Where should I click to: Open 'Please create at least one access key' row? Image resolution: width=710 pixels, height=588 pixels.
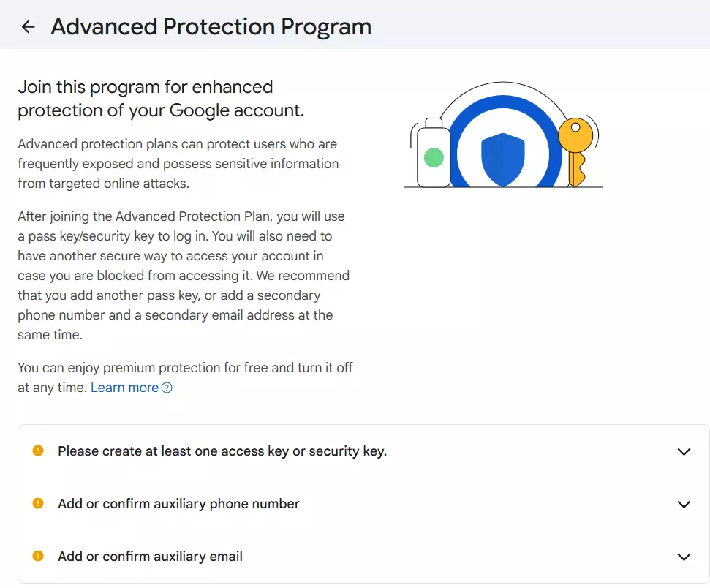tap(222, 451)
